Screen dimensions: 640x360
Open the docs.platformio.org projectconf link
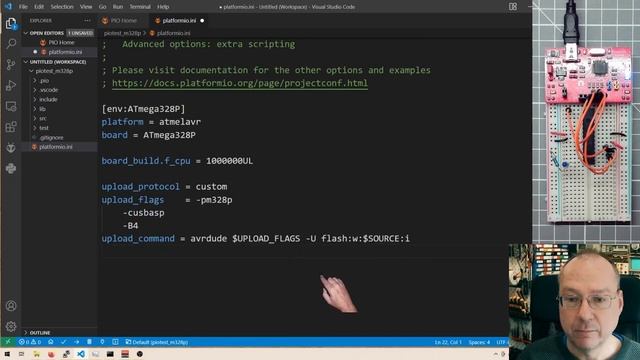coord(240,83)
